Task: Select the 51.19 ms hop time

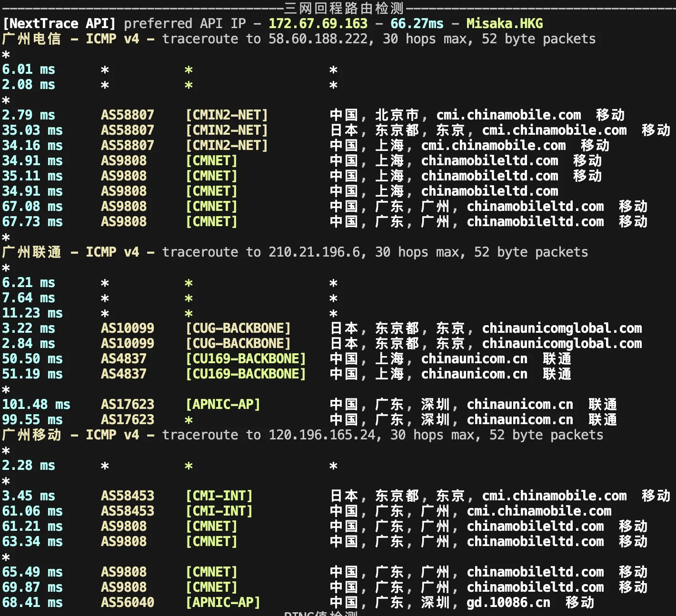Action: (32, 374)
